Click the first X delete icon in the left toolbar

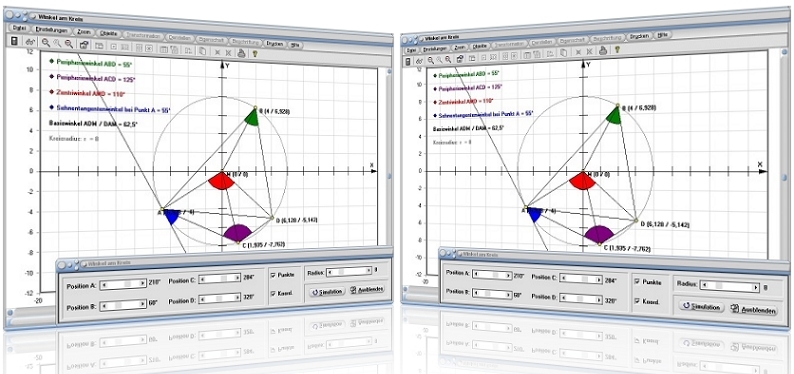coord(217,51)
